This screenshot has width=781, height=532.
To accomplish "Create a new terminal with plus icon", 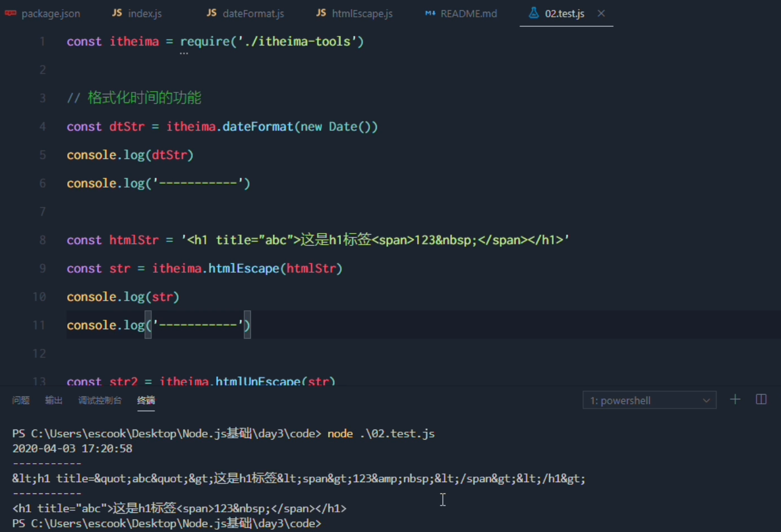I will [735, 400].
